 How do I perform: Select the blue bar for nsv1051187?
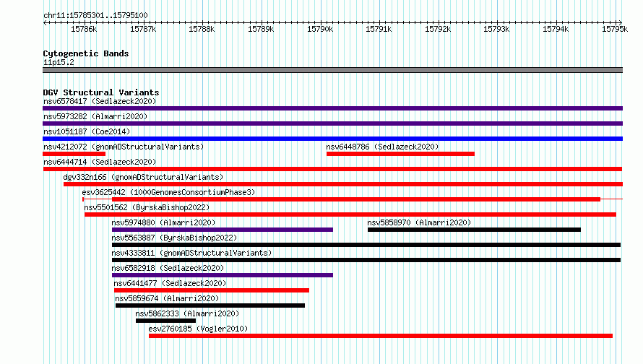click(332, 139)
